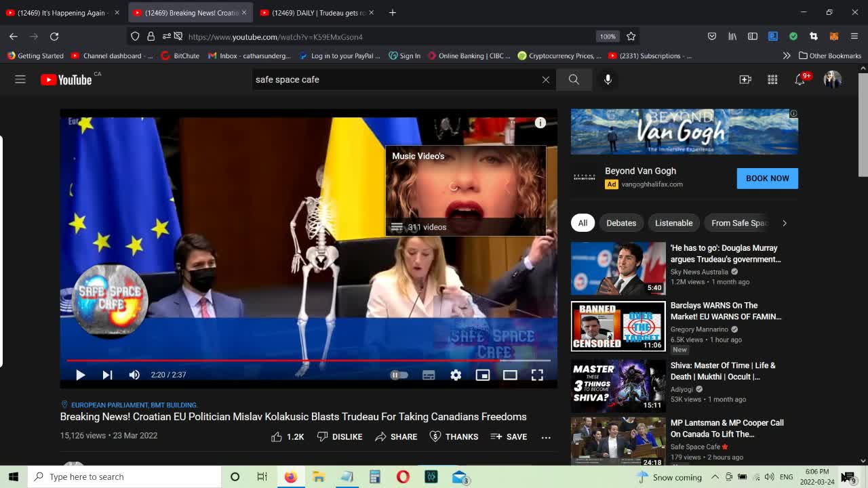Open the YouTube guide hamburger menu
Screen dimensions: 868x488
pos(20,79)
